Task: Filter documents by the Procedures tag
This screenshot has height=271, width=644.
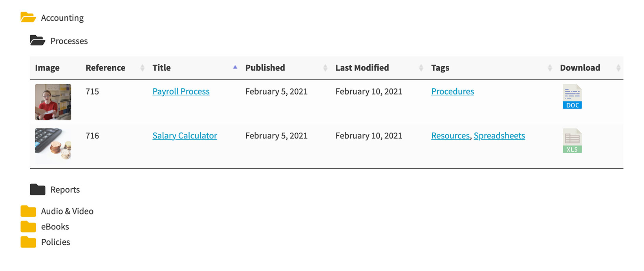Action: [452, 91]
